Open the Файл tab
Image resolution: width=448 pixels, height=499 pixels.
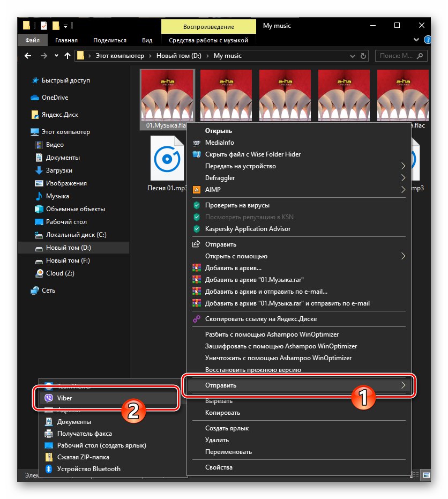(x=33, y=40)
